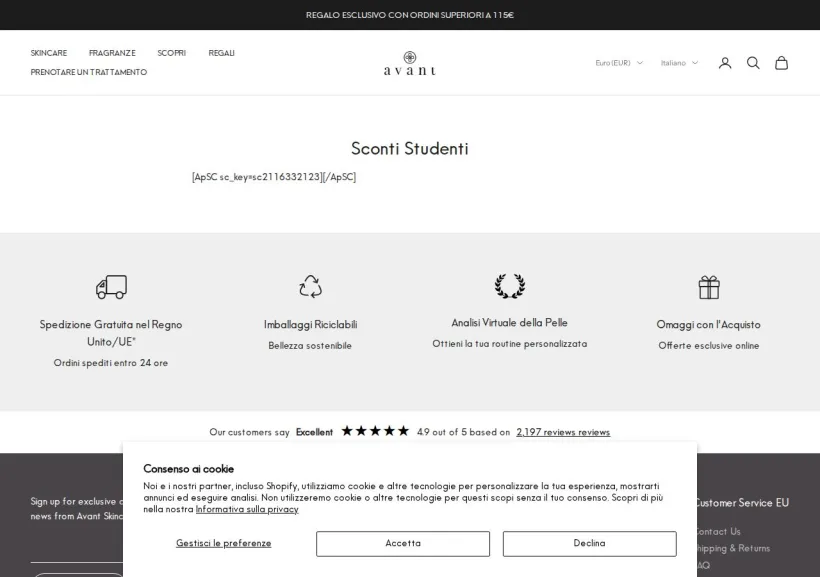Click Spedizione Gratuita nel Regno Unito/UE text
Screen dimensions: 820x577
coord(111,333)
